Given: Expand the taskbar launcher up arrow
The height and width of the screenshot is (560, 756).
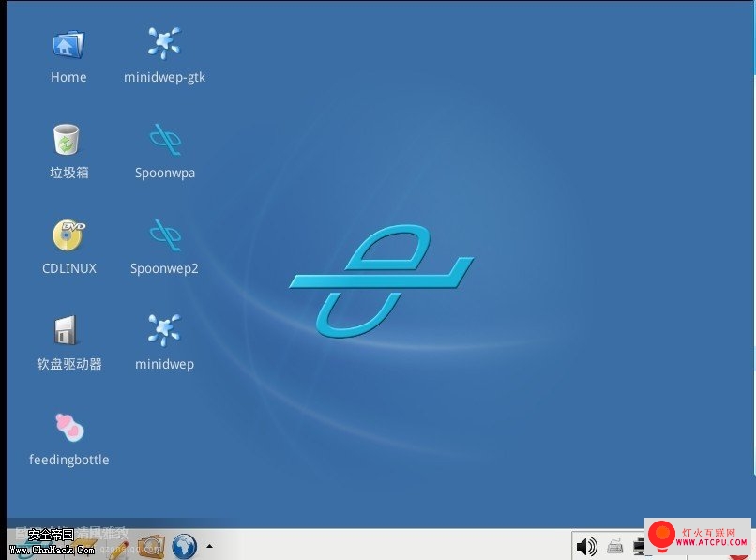Looking at the screenshot, I should point(210,547).
